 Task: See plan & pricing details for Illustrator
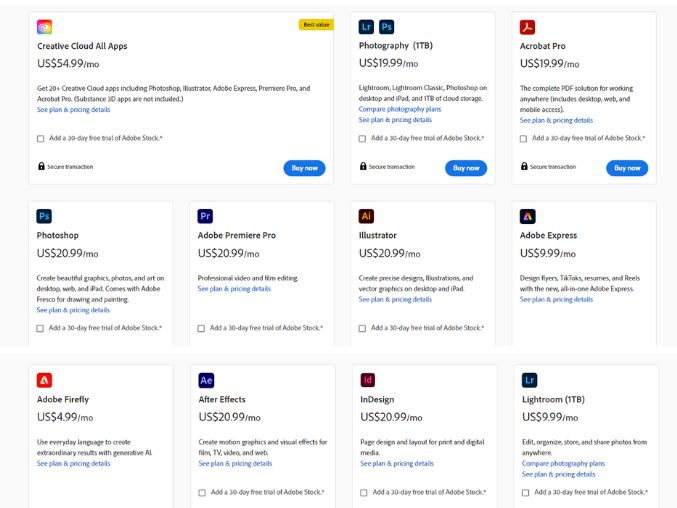(395, 300)
